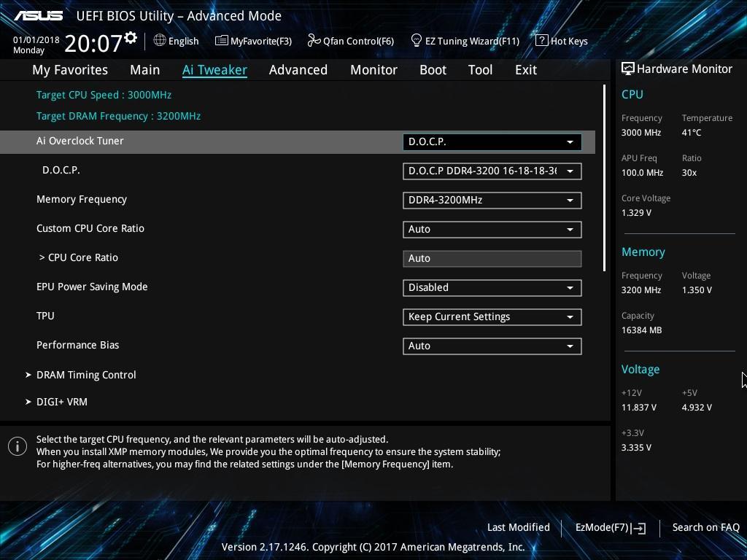
Task: Select the EPU Power Saving Mode label
Action: [92, 287]
